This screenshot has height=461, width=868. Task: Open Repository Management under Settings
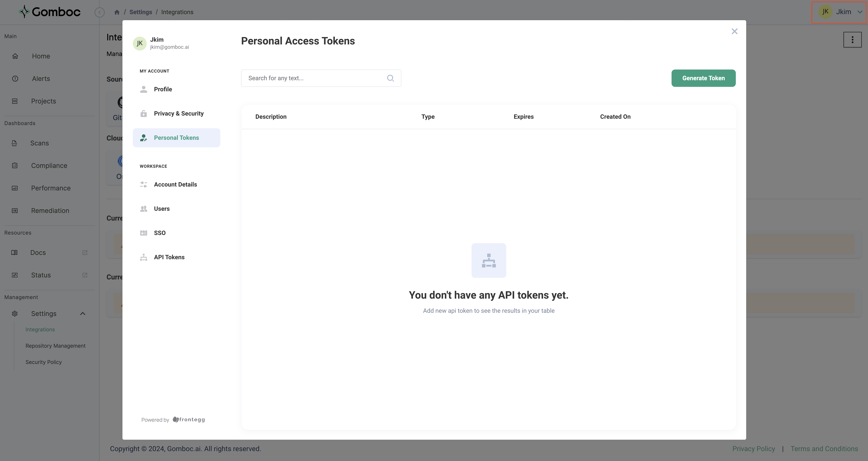56,346
